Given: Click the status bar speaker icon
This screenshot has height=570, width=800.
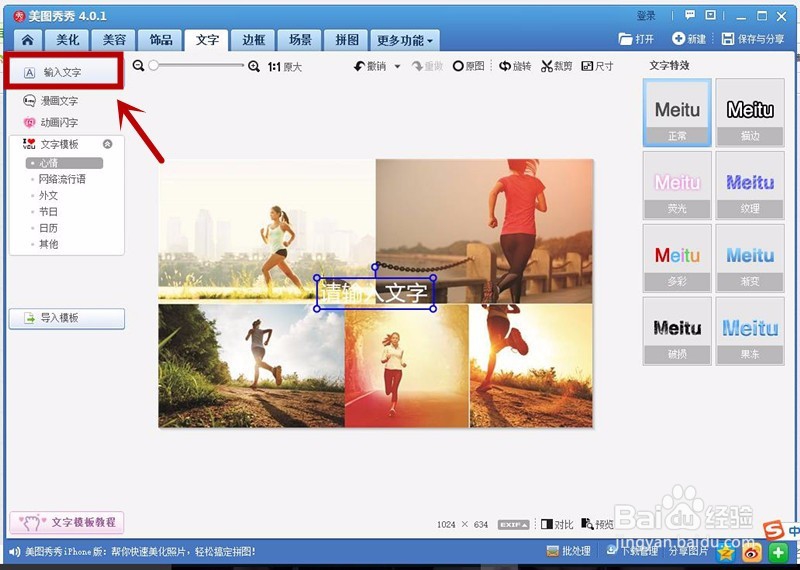Looking at the screenshot, I should (x=15, y=552).
